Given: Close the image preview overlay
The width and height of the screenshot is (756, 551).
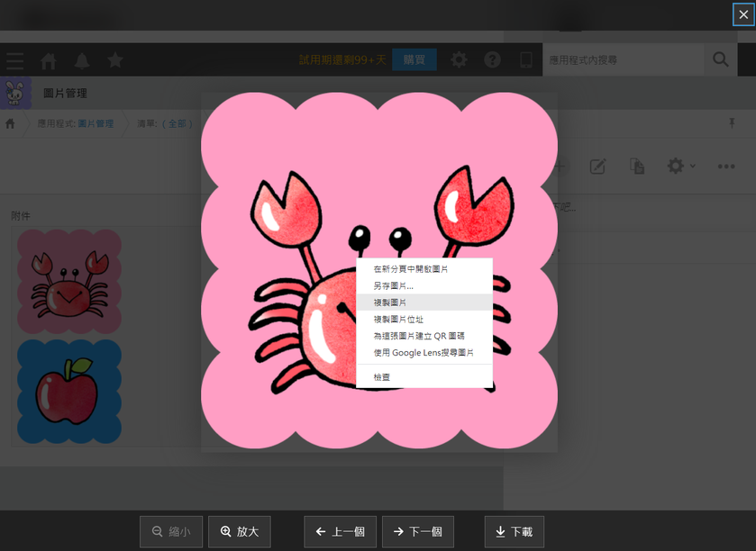Looking at the screenshot, I should (x=742, y=14).
